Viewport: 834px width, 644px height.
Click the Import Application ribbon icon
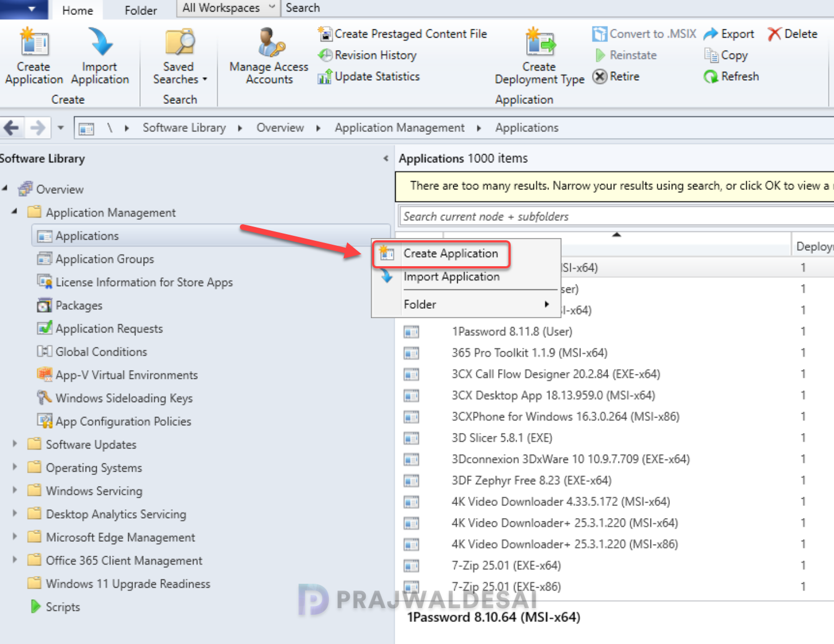[x=100, y=42]
